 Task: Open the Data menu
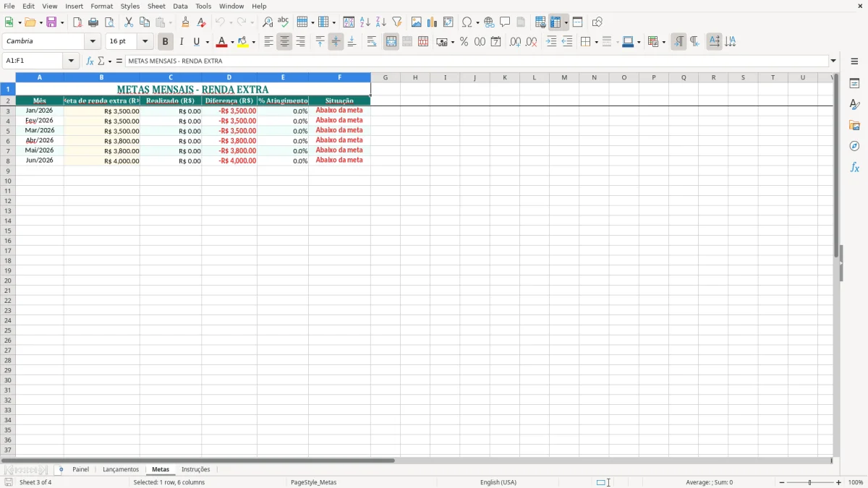180,6
